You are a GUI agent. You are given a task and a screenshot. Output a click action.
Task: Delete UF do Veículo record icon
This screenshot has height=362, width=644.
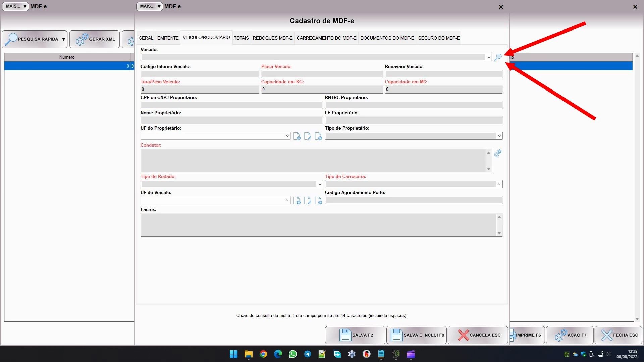click(318, 201)
